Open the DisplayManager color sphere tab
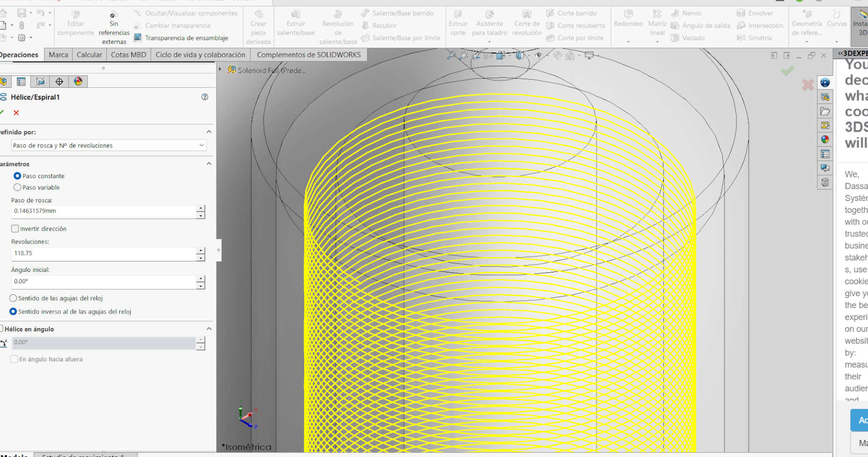The height and width of the screenshot is (457, 868). point(78,81)
